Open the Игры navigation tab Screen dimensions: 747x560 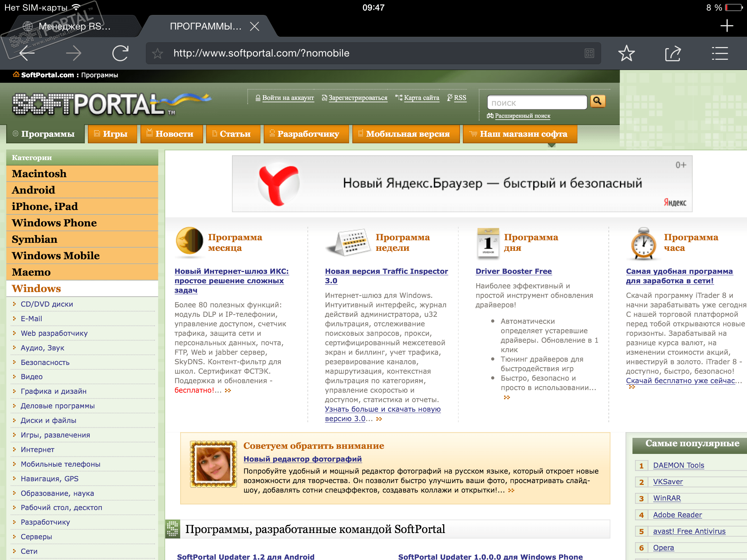(112, 134)
